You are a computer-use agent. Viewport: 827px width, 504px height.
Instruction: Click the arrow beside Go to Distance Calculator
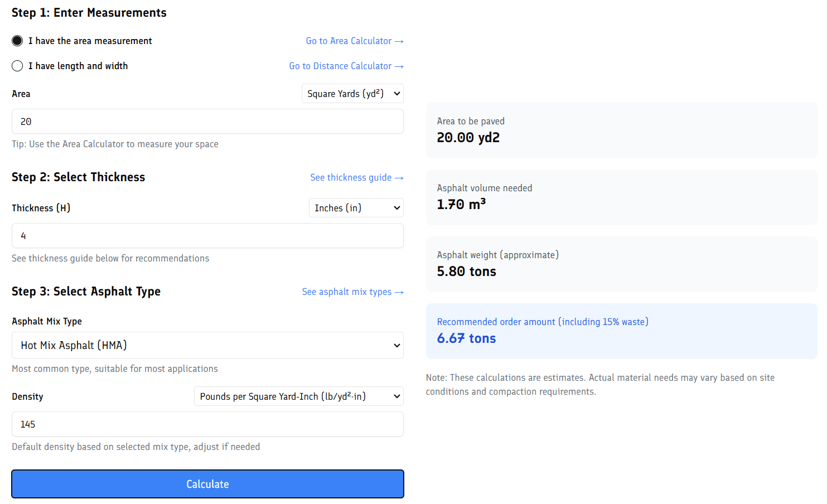pyautogui.click(x=399, y=66)
